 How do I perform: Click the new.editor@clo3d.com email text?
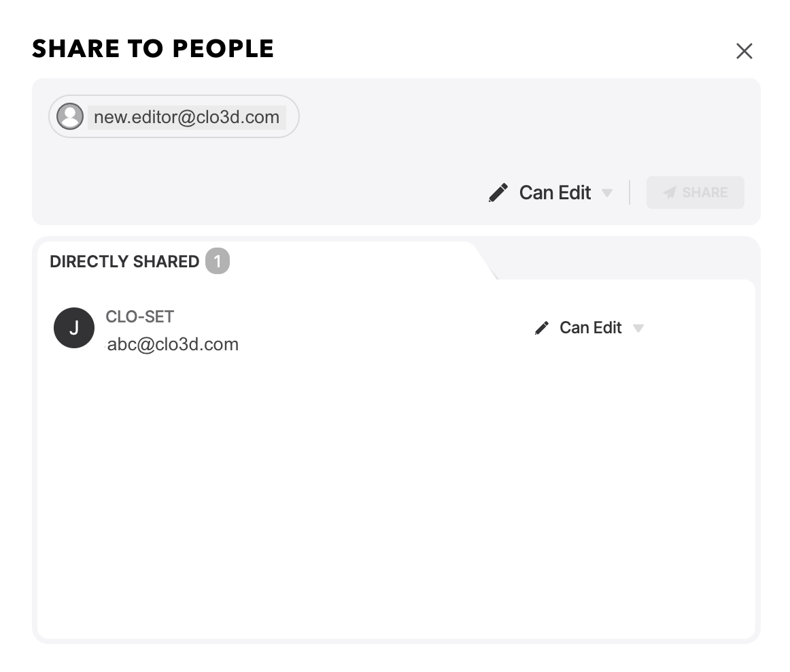click(x=186, y=117)
